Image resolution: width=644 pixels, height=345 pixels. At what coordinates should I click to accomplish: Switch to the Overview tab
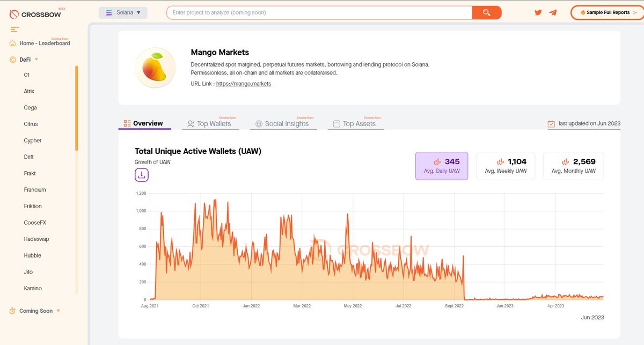144,123
